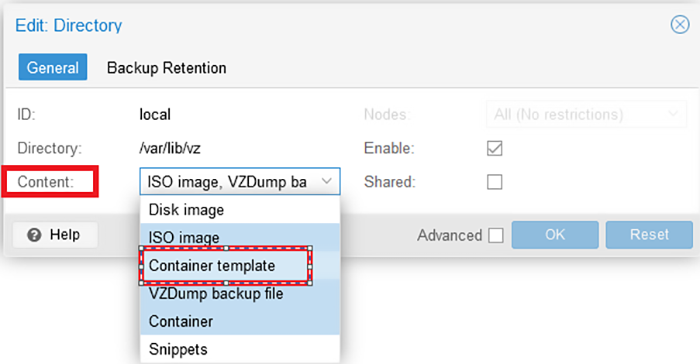Select Snippets from the content list
The image size is (700, 364).
(240, 349)
